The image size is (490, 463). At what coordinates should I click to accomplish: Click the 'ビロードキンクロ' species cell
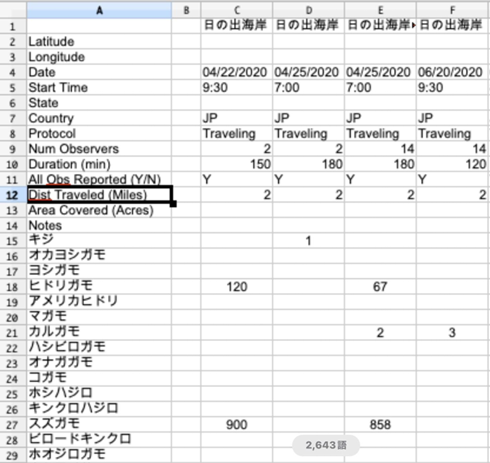click(99, 440)
